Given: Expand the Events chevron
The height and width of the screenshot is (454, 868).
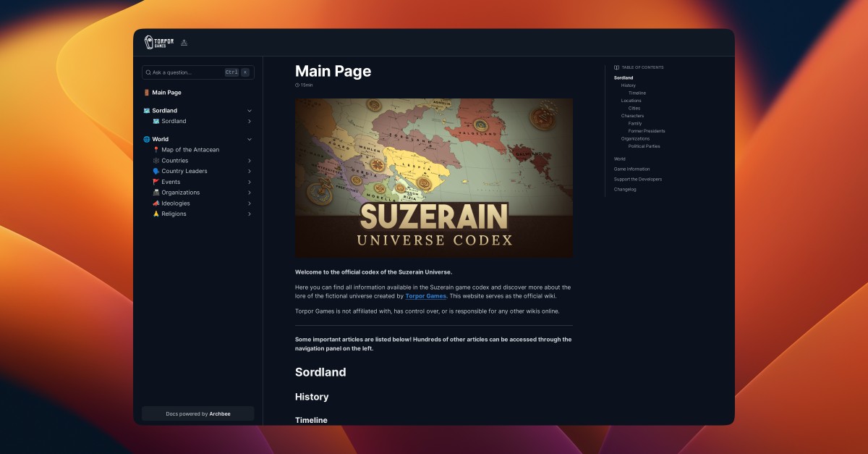Looking at the screenshot, I should (x=250, y=182).
